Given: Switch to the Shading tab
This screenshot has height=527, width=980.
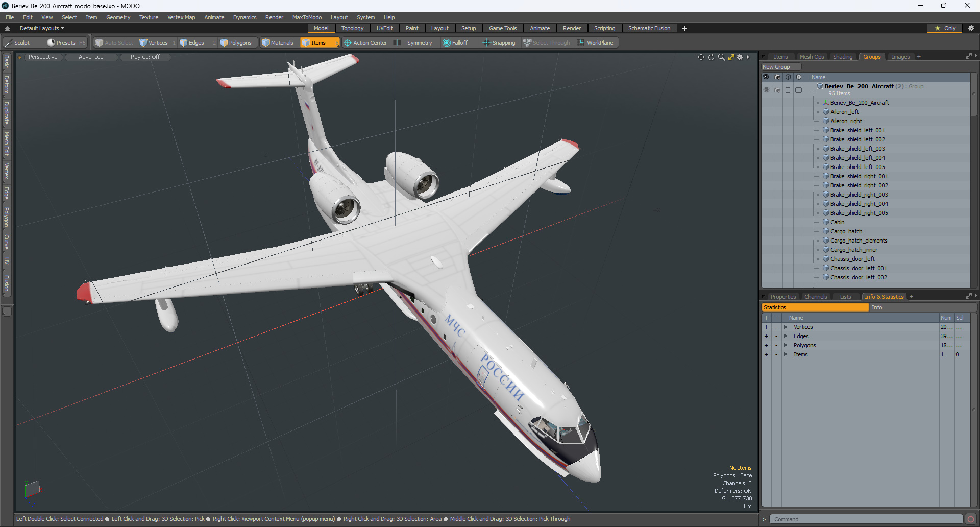Looking at the screenshot, I should pos(843,57).
